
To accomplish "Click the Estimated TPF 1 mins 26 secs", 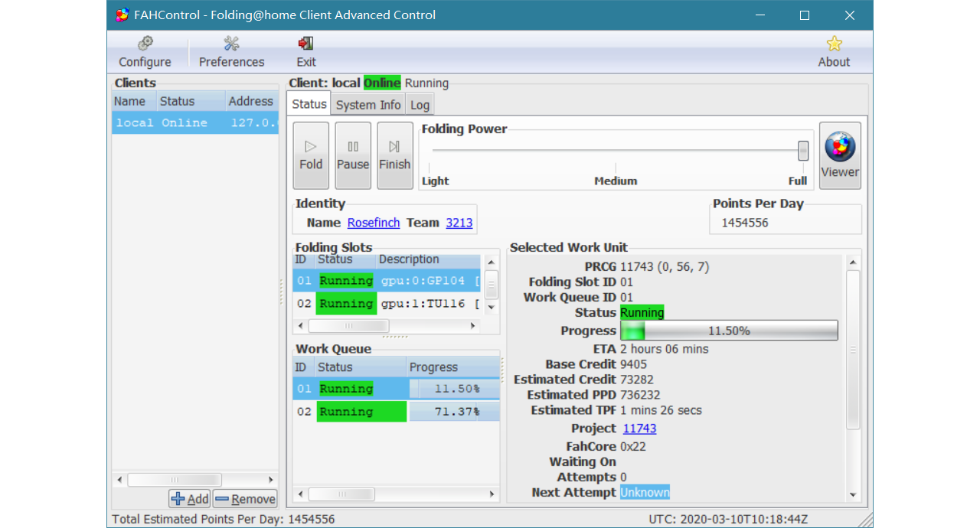I will point(661,410).
